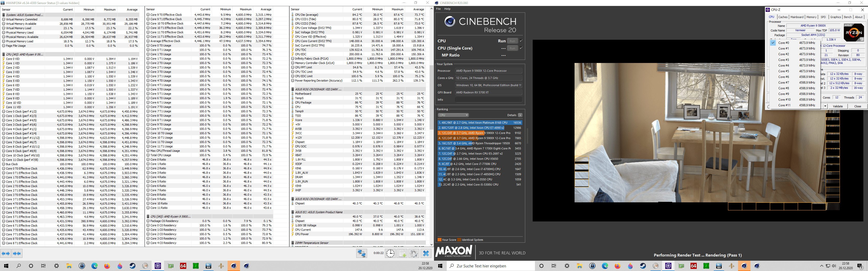This screenshot has height=271, width=868.
Task: Switch to the highlighted Cinebench icon in the right taskbar
Action: [744, 266]
